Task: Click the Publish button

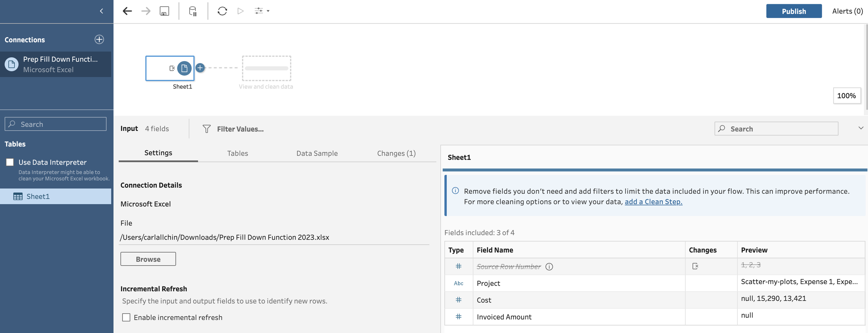Action: [x=793, y=11]
